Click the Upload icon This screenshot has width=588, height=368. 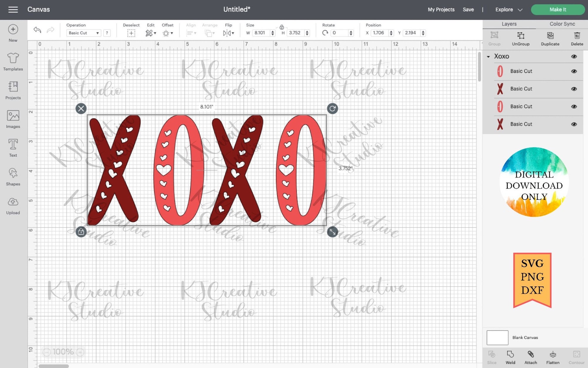click(13, 206)
